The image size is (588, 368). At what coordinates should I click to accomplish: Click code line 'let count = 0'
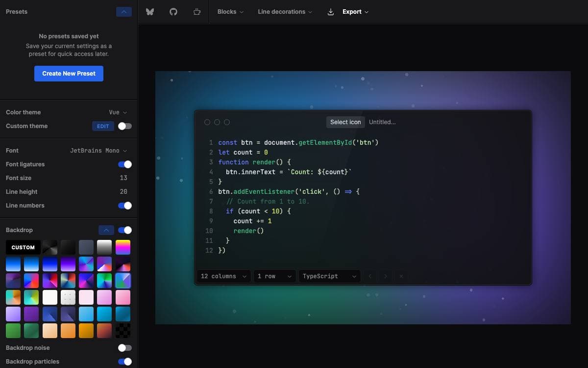click(x=243, y=153)
